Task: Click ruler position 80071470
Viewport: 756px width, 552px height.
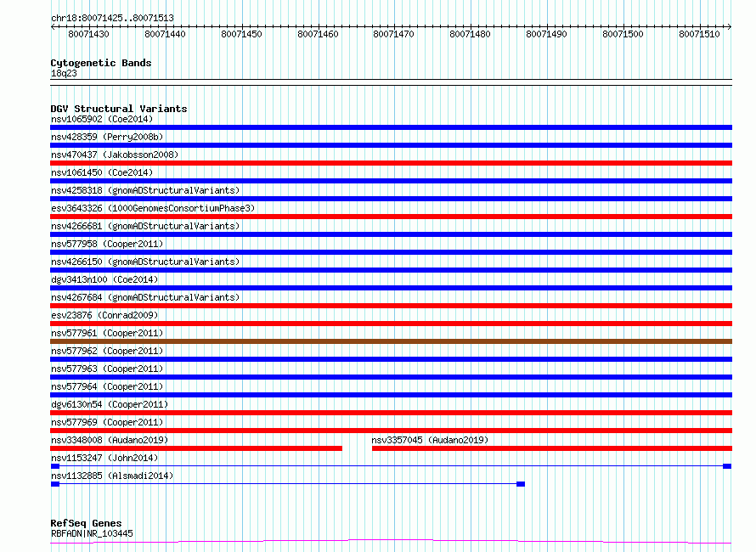Action: tap(393, 34)
